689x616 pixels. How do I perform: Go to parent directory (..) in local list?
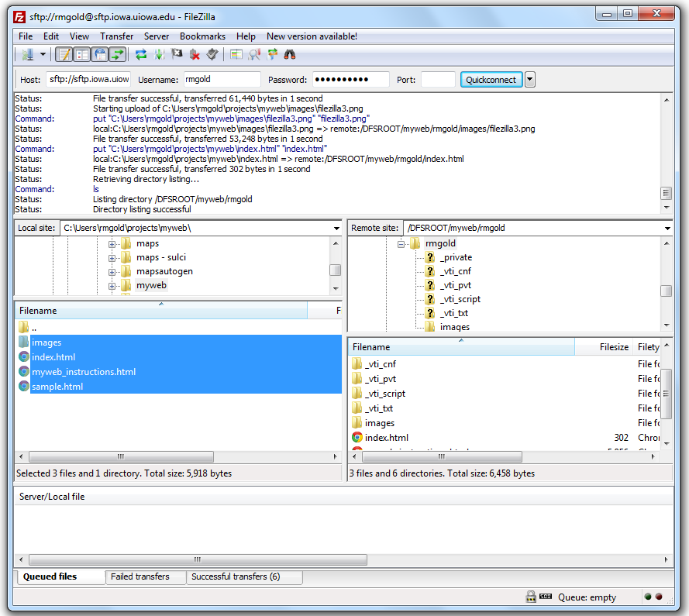[179, 328]
